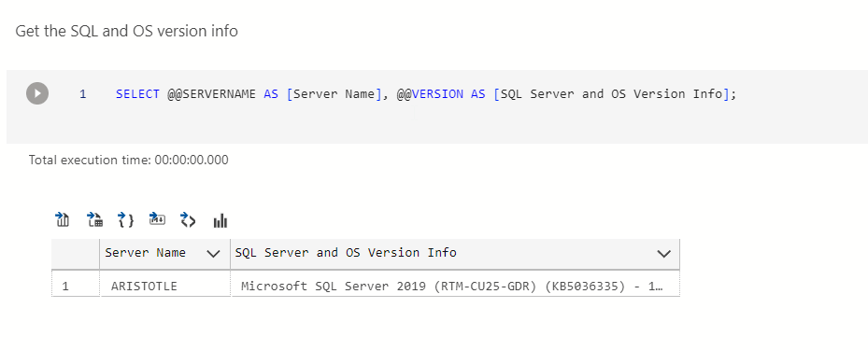The image size is (868, 350).
Task: Click into the SELECT @@SERVERNAME code line
Action: click(426, 94)
